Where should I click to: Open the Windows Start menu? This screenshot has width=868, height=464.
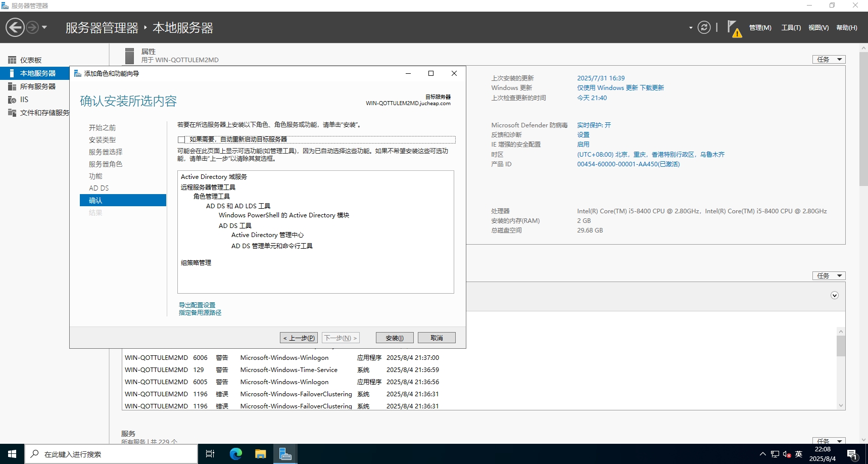point(12,454)
